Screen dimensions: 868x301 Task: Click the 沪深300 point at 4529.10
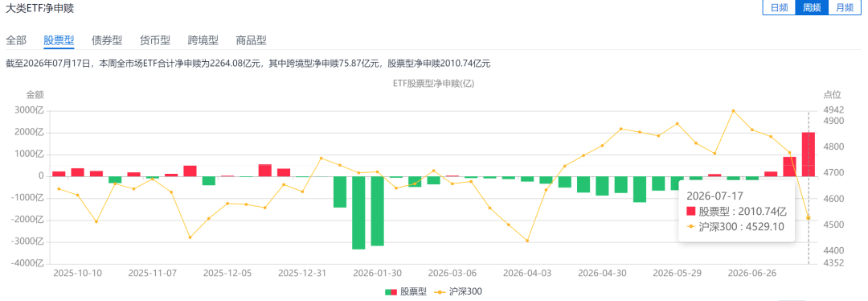tap(809, 218)
